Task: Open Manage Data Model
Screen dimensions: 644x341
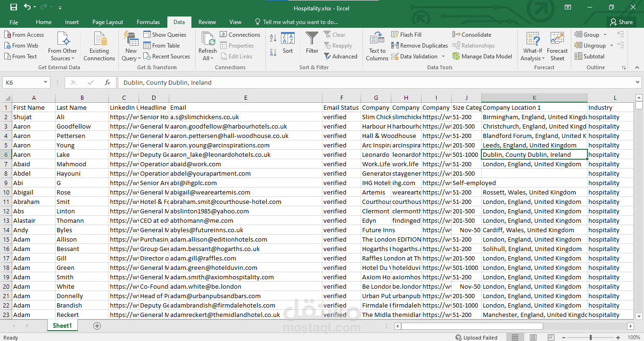Action: coord(482,57)
